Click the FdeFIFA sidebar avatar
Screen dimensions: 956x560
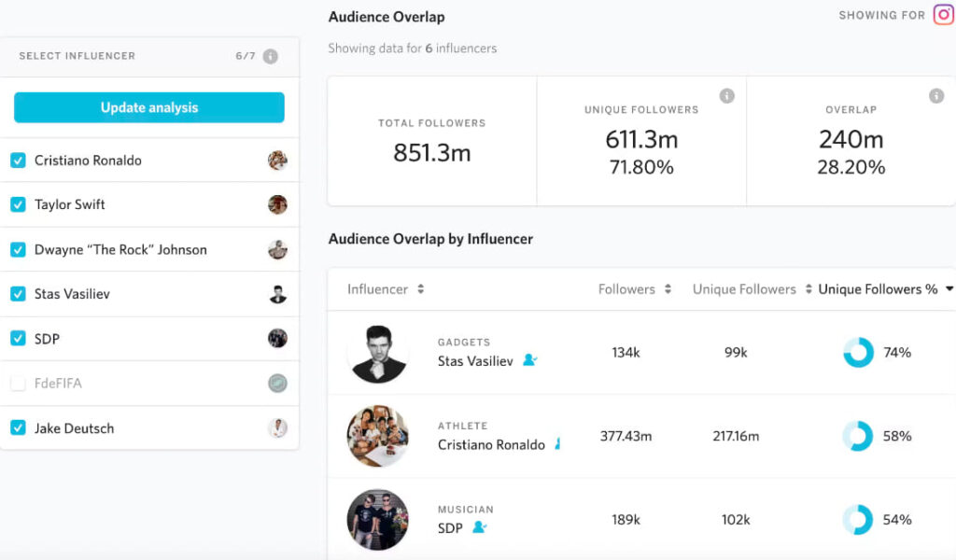pyautogui.click(x=277, y=383)
